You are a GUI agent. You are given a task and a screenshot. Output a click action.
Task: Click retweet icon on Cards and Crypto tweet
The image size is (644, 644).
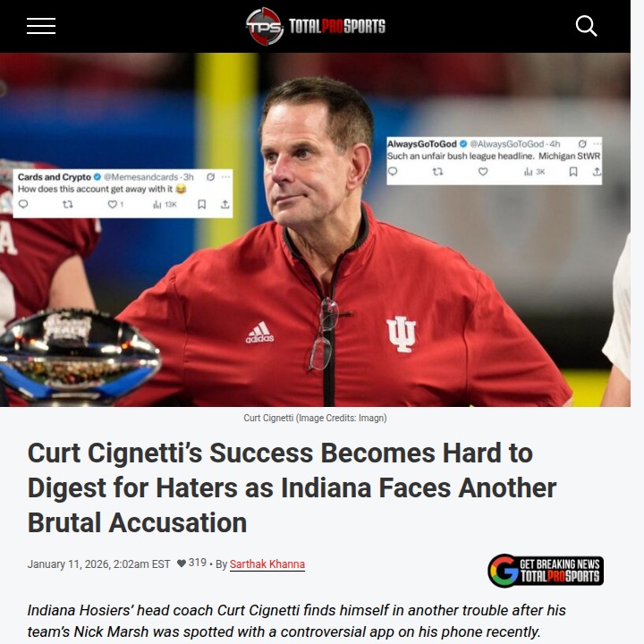click(x=68, y=204)
